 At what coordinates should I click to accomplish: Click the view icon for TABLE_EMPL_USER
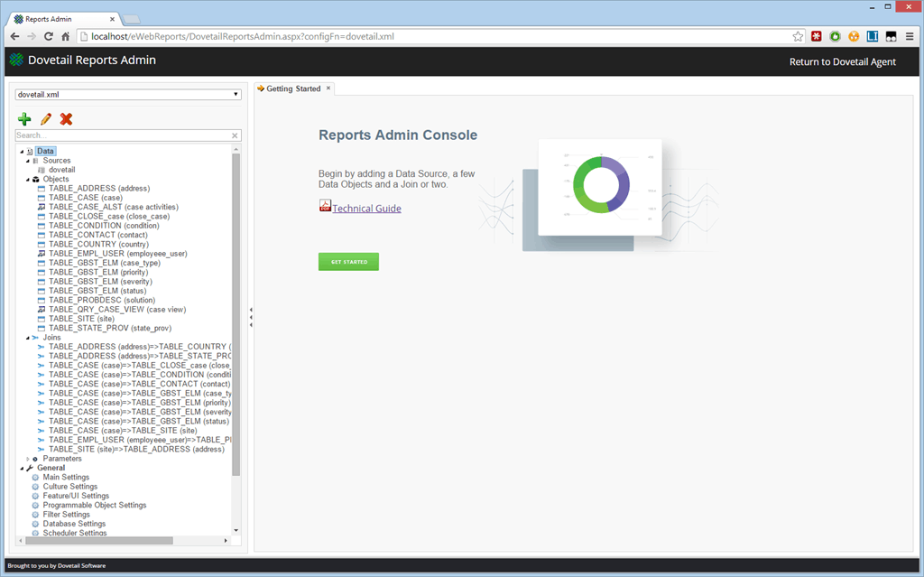pyautogui.click(x=42, y=254)
